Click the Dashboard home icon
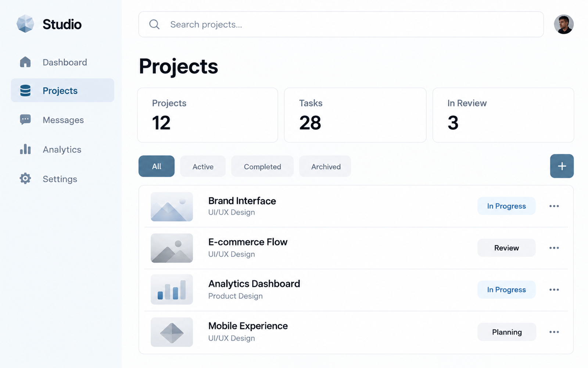This screenshot has height=368, width=588. (x=25, y=62)
